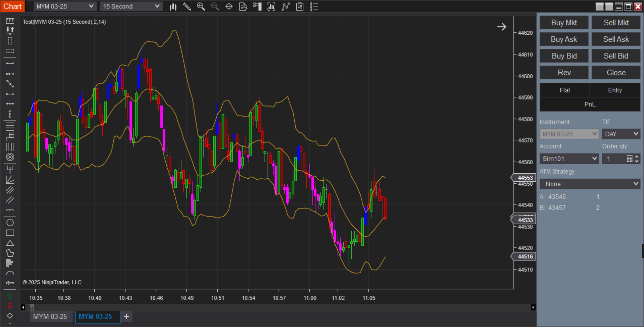Viewport: 644px width, 327px height.
Task: Click the zoom out magnifier
Action: point(215,6)
